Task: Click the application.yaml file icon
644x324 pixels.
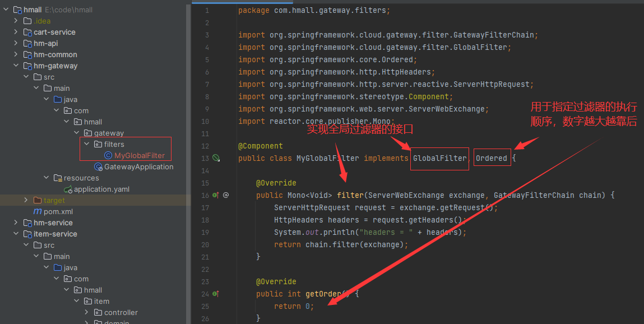Action: click(x=68, y=189)
